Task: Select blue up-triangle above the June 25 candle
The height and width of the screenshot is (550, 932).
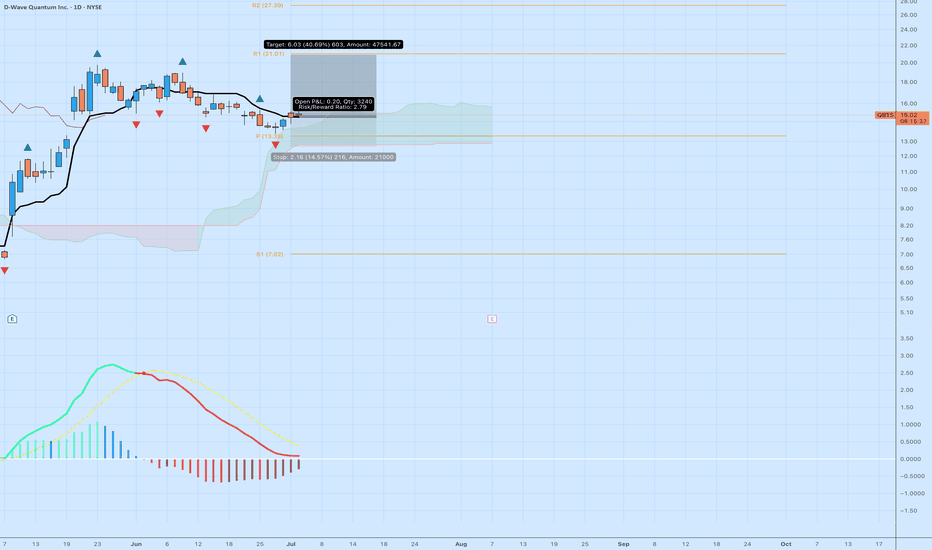Action: (260, 99)
